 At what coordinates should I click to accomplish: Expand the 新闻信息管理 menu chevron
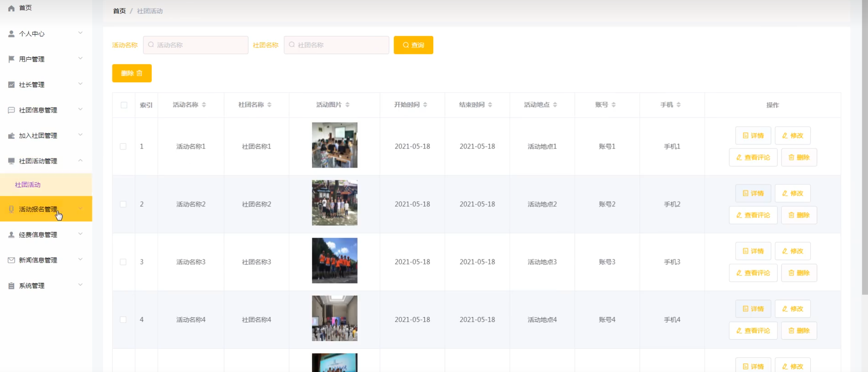tap(80, 259)
